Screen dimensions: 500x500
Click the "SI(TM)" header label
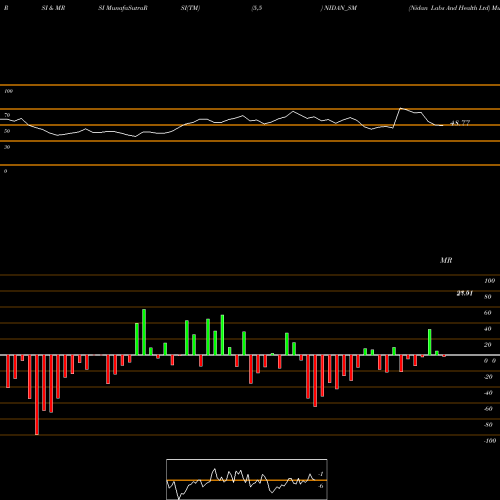click(190, 8)
